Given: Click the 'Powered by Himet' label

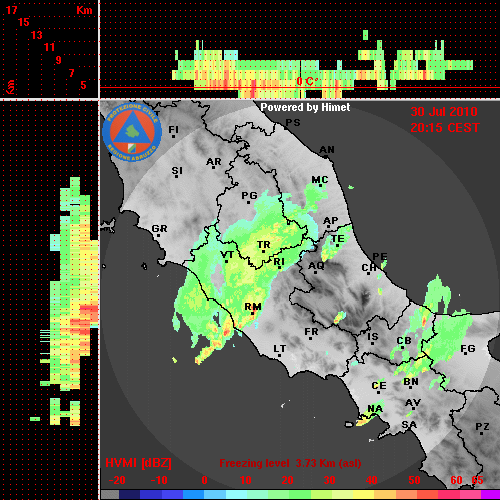Looking at the screenshot, I should 305,107.
